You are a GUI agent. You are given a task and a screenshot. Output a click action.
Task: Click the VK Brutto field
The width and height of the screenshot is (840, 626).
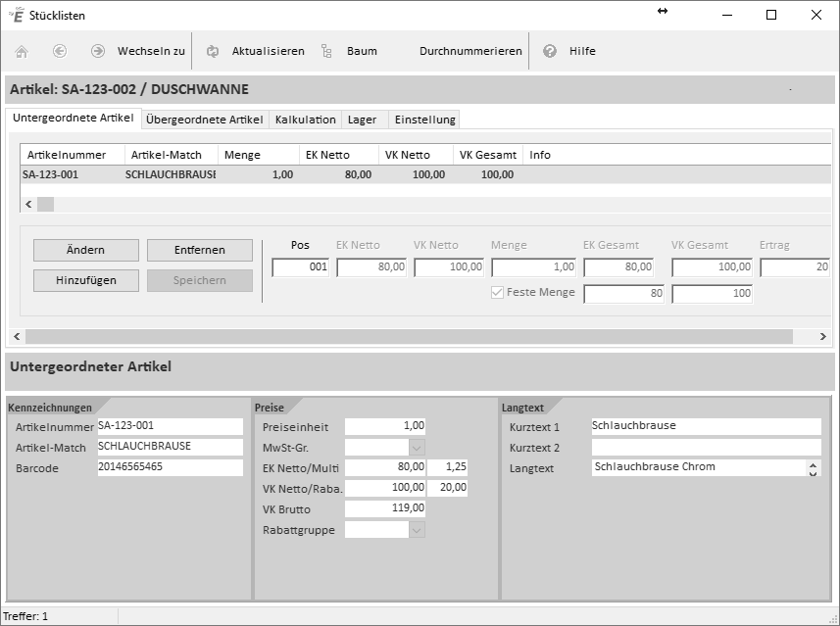385,508
